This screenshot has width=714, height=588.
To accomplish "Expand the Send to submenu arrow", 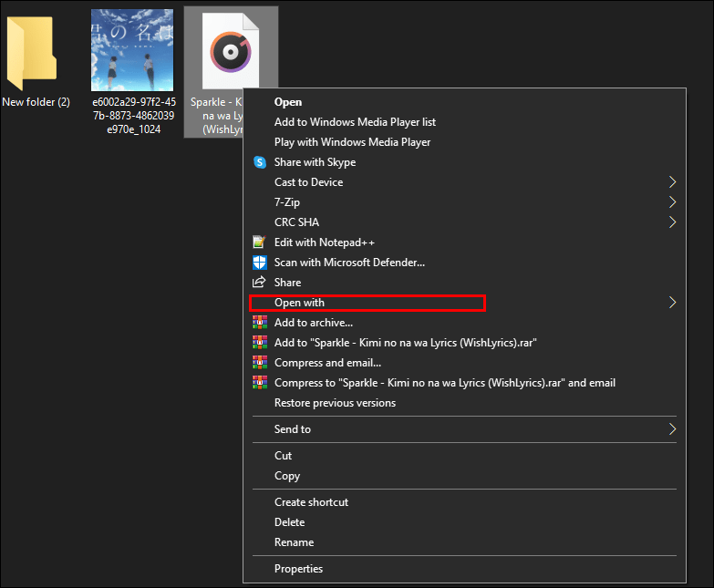I will point(672,428).
